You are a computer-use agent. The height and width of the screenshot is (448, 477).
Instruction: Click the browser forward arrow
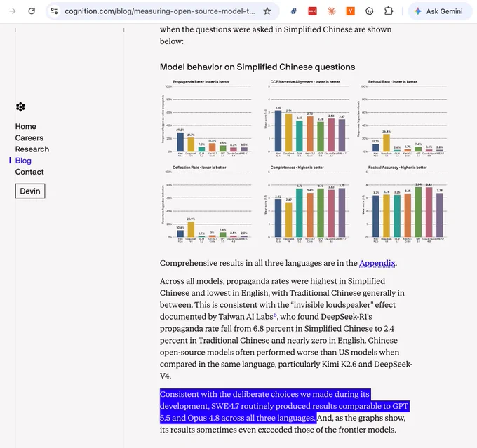click(13, 11)
